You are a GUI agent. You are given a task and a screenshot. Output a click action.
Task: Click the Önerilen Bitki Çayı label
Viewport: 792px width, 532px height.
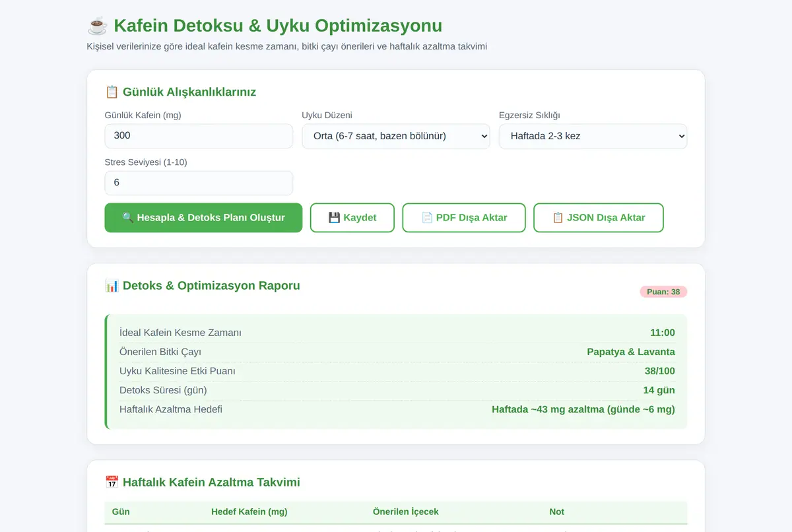(160, 352)
